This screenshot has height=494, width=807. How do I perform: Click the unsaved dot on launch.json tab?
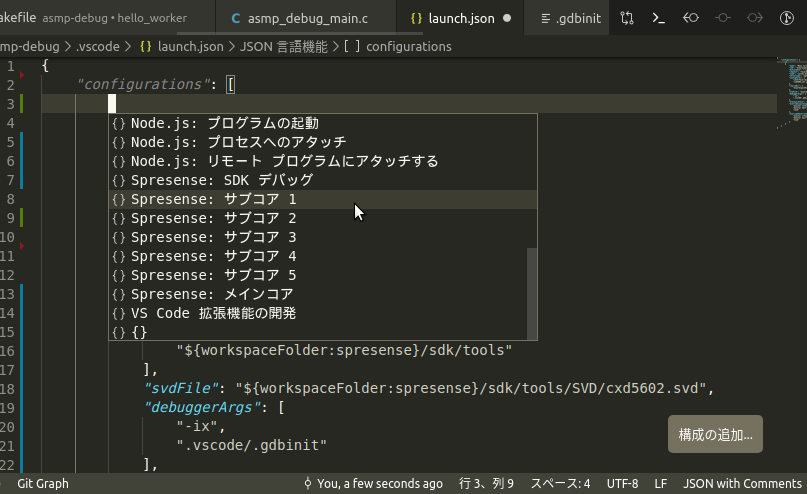[x=507, y=18]
